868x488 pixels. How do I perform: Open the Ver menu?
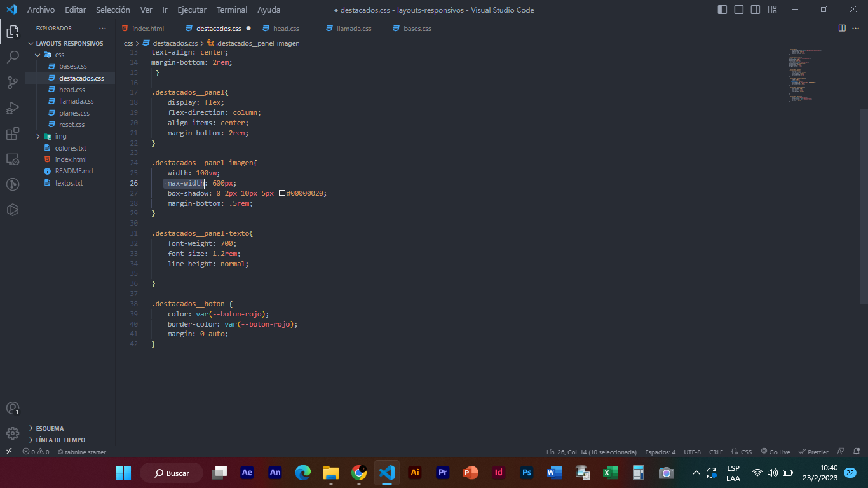click(146, 10)
